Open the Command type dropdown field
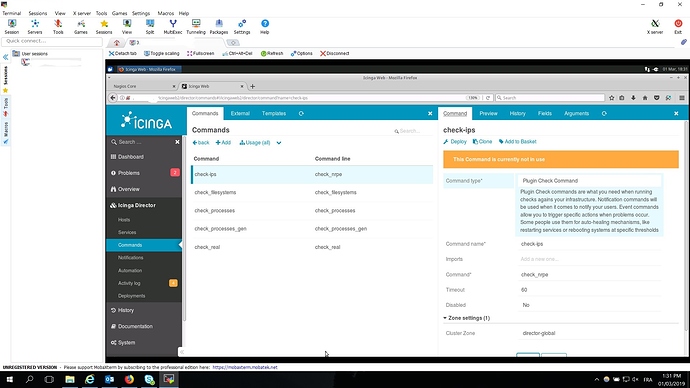Viewport: 690px width, 388px height. point(590,181)
